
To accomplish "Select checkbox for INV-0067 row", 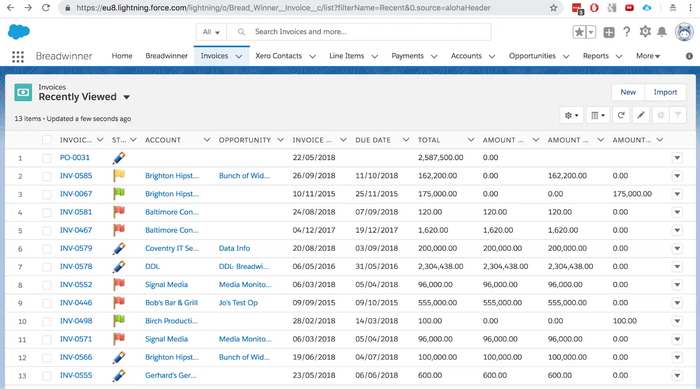I will tap(46, 194).
